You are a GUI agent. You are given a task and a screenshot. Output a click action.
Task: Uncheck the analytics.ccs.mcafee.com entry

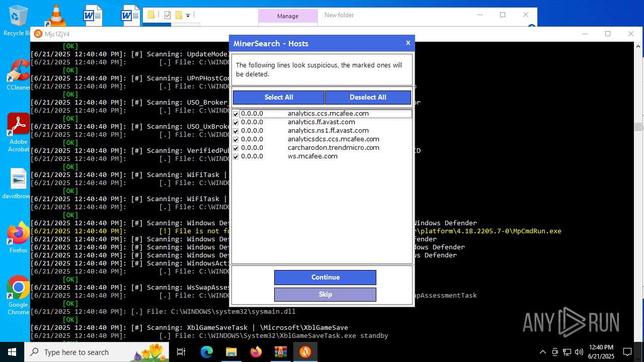tap(235, 114)
